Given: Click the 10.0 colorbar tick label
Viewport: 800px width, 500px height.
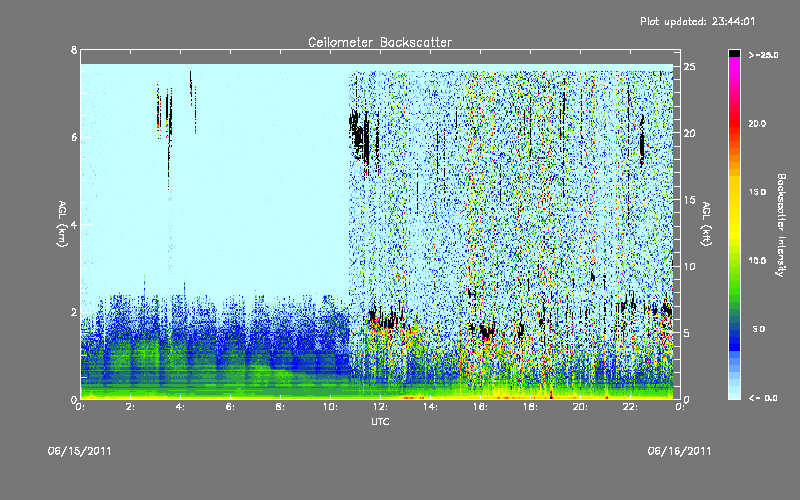Looking at the screenshot, I should pos(757,261).
